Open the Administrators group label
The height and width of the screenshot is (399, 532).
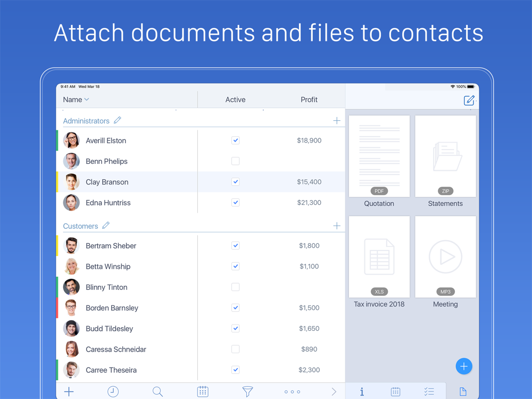[86, 121]
